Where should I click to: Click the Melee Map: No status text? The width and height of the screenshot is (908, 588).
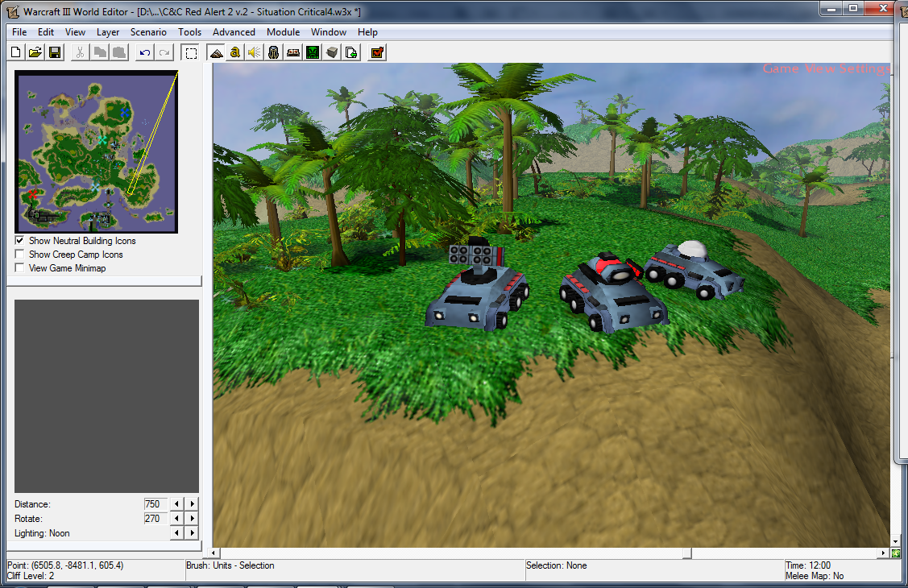pos(815,576)
